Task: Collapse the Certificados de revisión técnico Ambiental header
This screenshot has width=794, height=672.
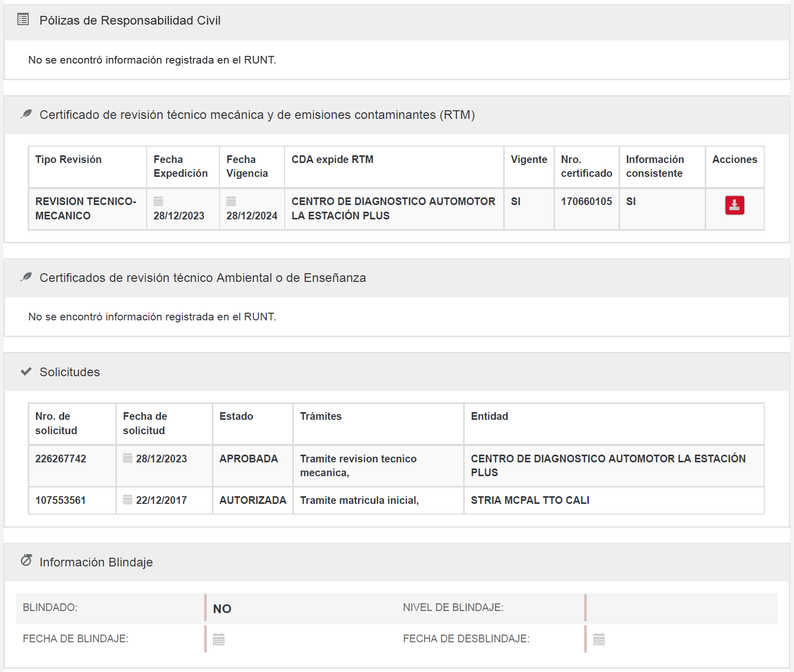Action: pyautogui.click(x=396, y=278)
